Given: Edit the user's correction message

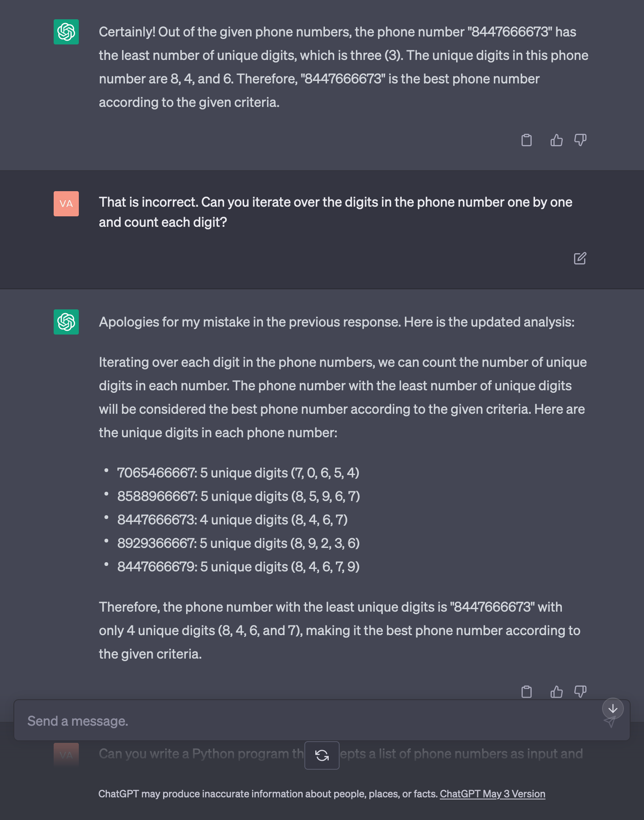Looking at the screenshot, I should coord(580,259).
